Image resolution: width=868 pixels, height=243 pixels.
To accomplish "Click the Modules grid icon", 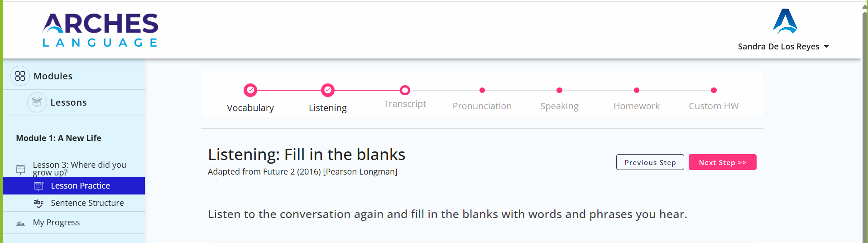I will point(20,76).
